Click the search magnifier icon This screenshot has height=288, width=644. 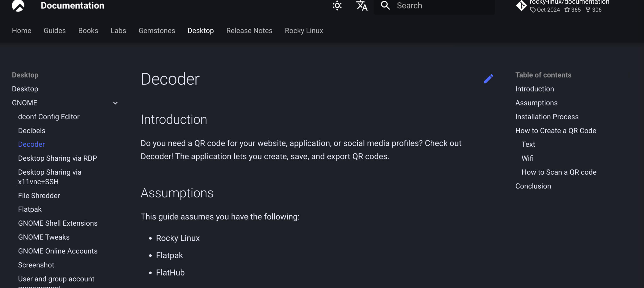[385, 5]
